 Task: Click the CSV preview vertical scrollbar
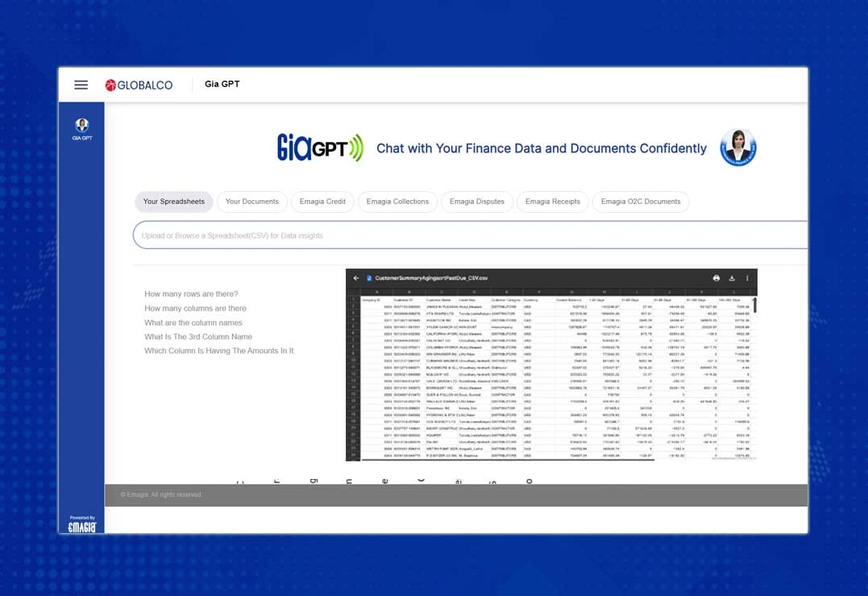754,305
